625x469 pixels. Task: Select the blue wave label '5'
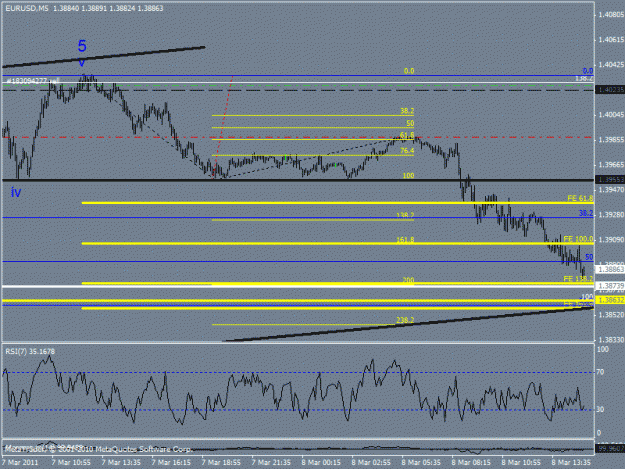click(82, 46)
